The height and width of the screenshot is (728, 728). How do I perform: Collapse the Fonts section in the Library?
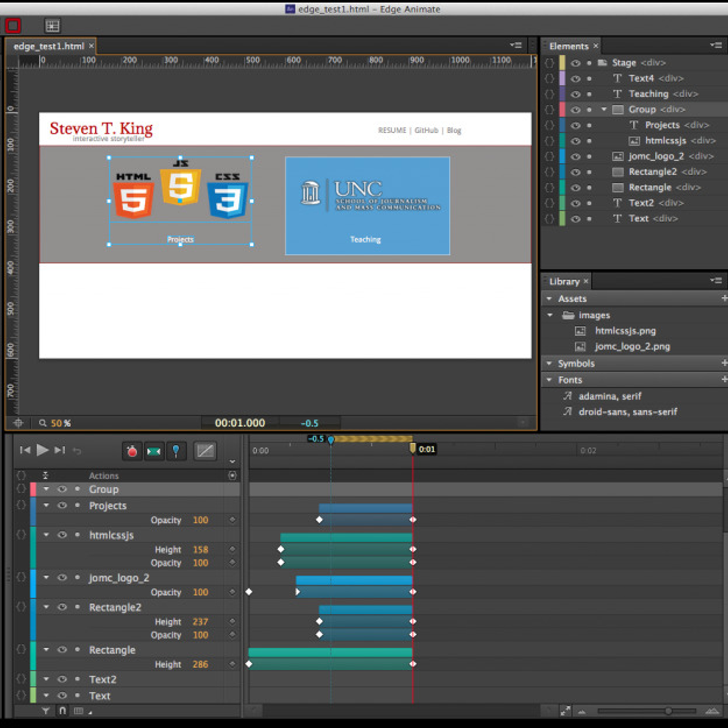point(549,379)
